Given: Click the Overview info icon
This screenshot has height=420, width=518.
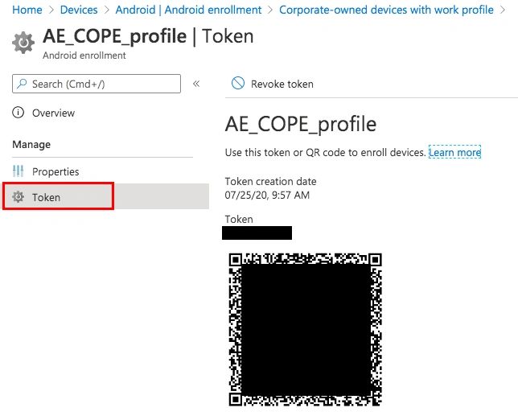Looking at the screenshot, I should (18, 113).
